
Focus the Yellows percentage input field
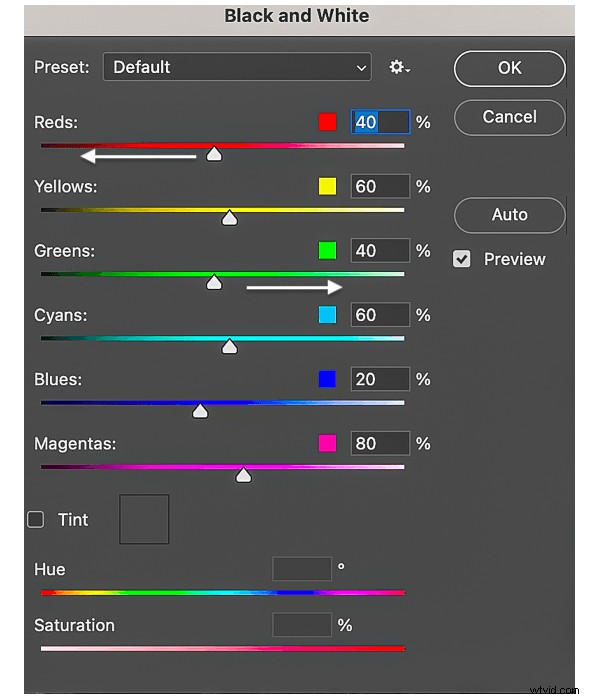(380, 186)
